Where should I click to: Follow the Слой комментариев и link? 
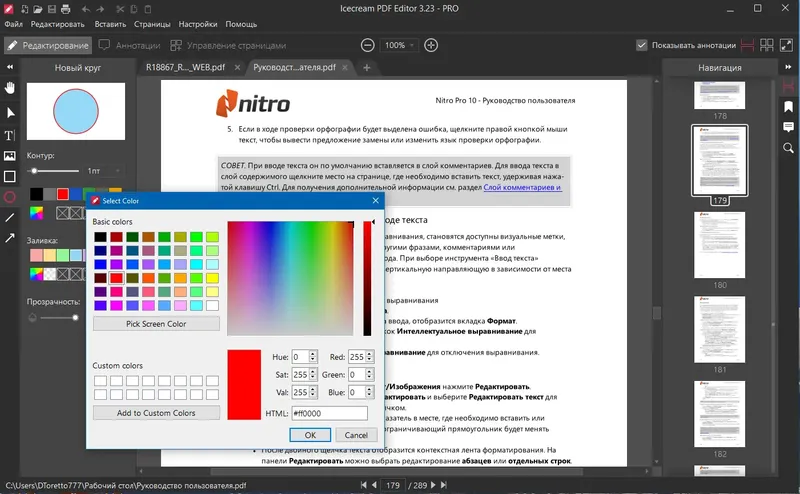coord(522,187)
